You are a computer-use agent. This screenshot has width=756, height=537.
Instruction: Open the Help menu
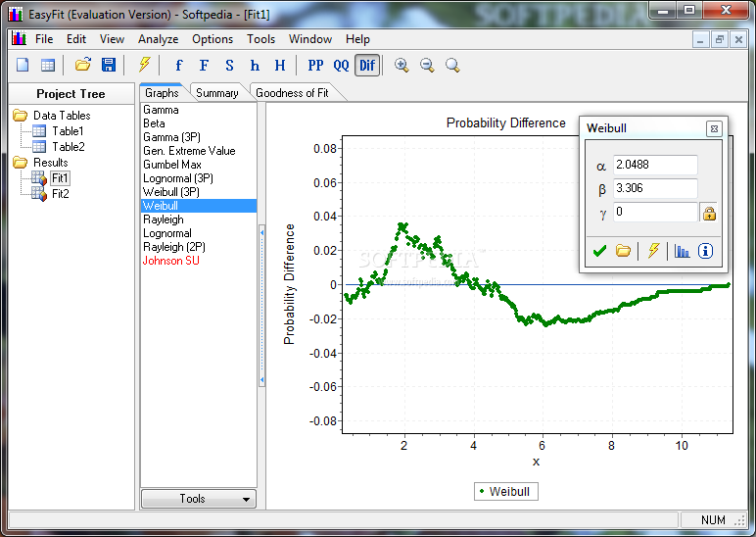(x=357, y=39)
